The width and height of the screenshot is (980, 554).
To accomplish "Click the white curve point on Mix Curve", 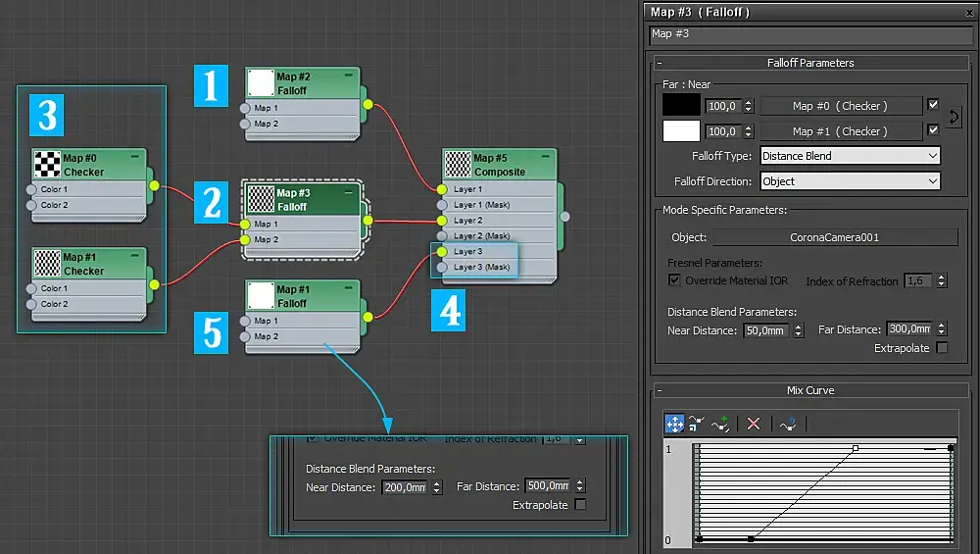I will [x=856, y=448].
